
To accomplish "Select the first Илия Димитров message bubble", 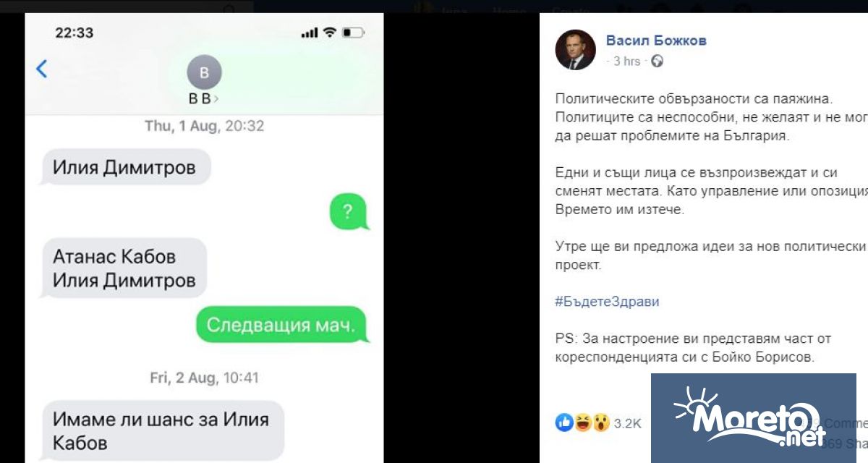I will click(x=125, y=169).
